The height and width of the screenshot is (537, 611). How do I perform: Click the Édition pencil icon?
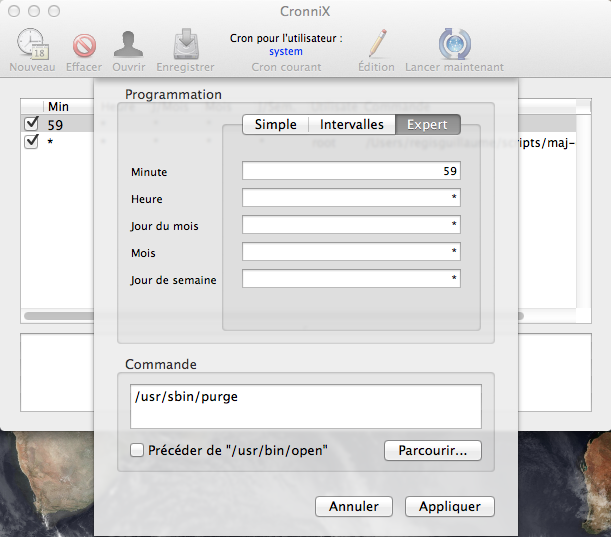(377, 43)
